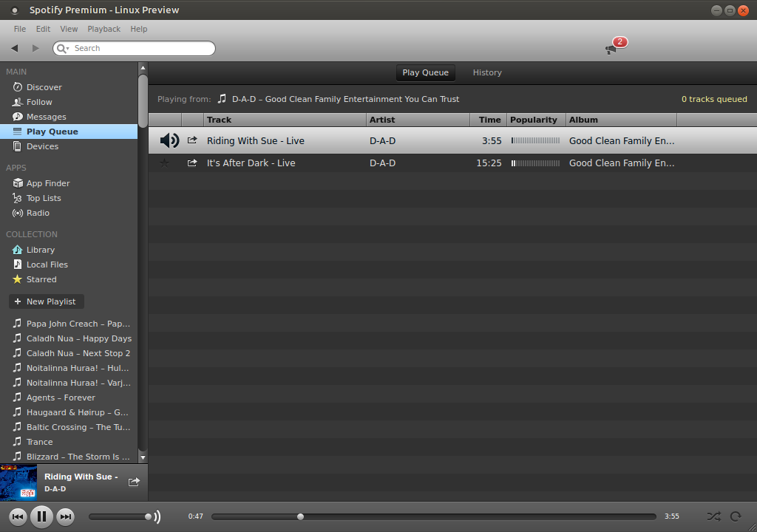Screen dimensions: 757x532
Task: Open the D-A-D playlist link
Action: [345, 99]
